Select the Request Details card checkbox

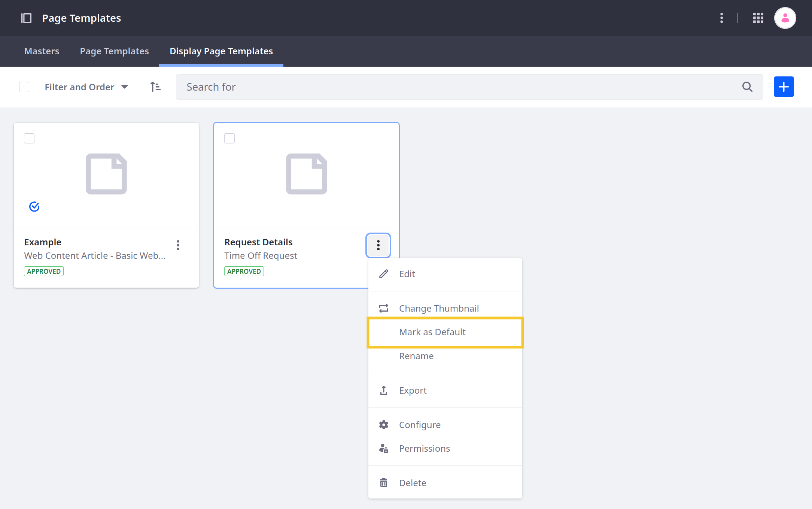coord(229,139)
